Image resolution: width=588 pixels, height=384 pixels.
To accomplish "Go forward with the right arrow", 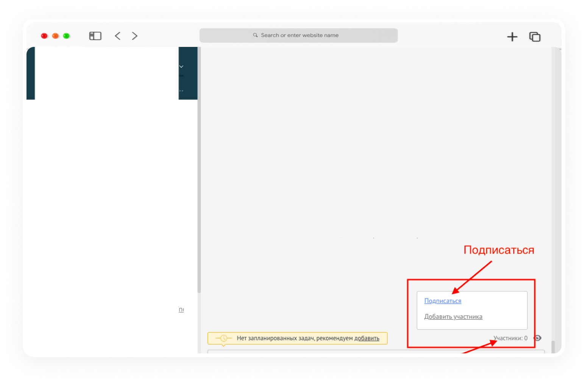I will (x=134, y=36).
